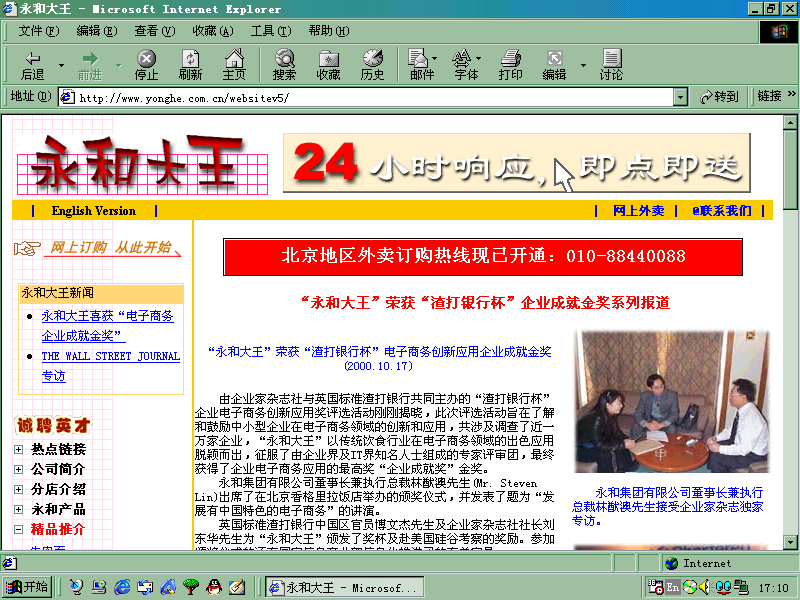Go back using the 后退 toolbar button
800x600 pixels.
33,65
